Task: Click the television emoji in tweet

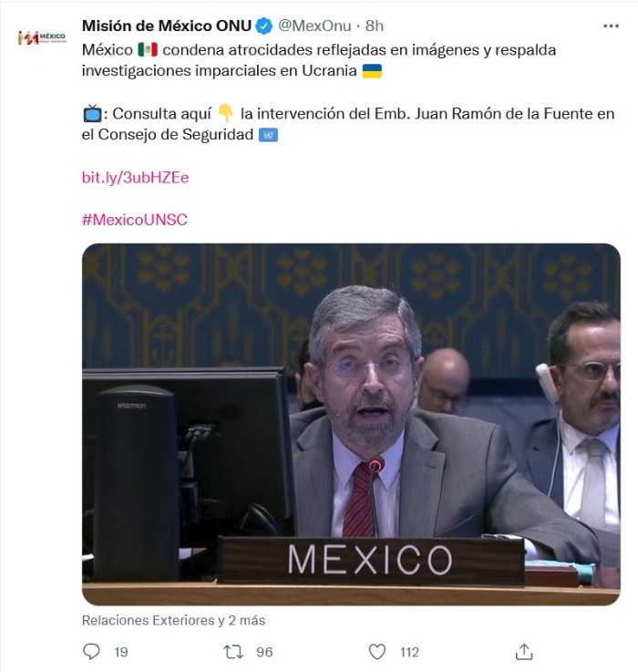Action: (92, 114)
